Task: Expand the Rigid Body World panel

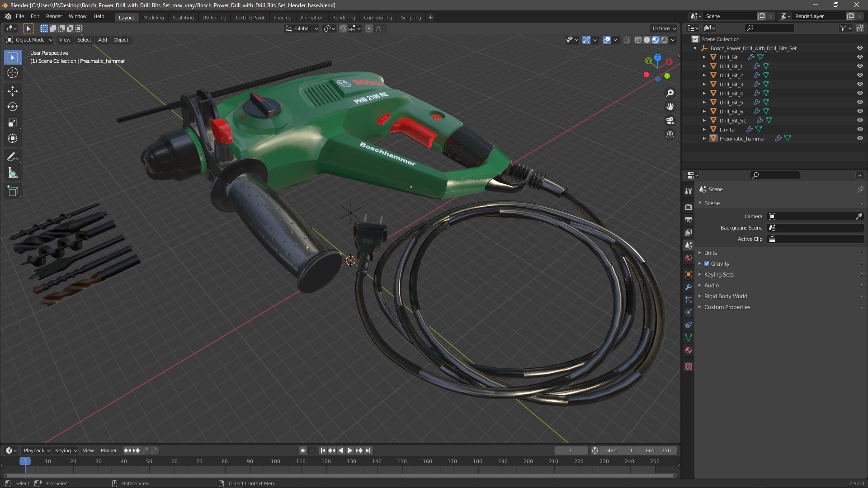Action: [725, 296]
